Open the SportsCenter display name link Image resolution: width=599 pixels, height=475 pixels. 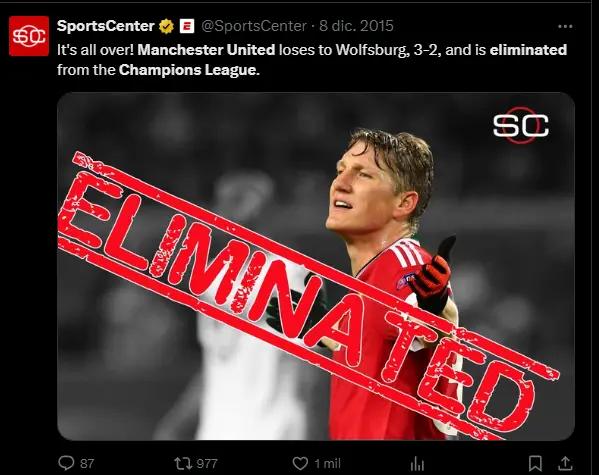coord(105,26)
